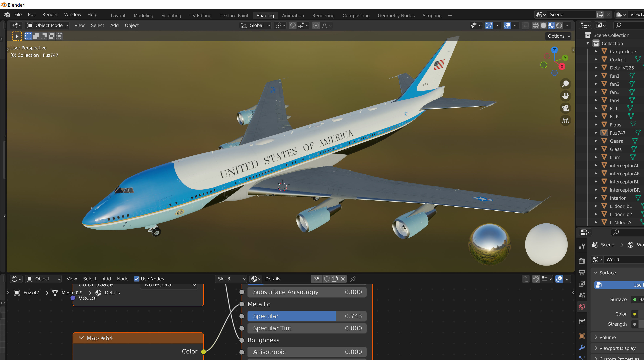Click fake user shield for Details material

327,279
